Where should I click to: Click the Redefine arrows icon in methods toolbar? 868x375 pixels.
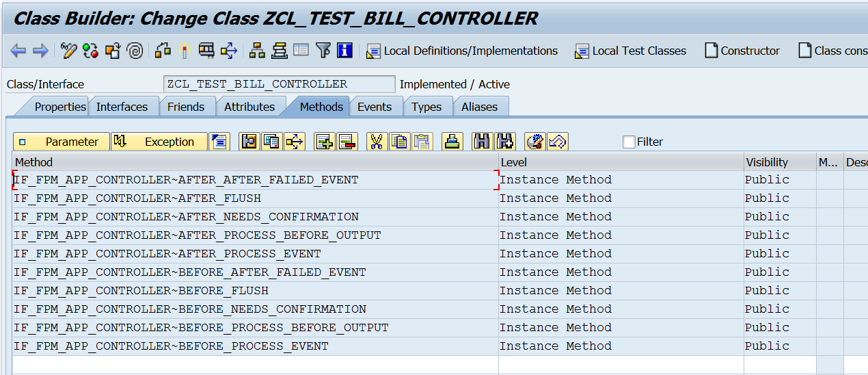click(295, 142)
